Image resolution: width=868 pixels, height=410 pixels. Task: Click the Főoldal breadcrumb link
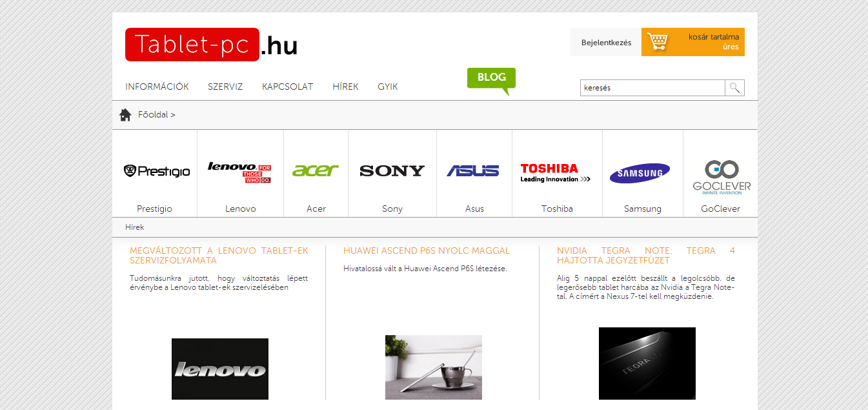153,115
